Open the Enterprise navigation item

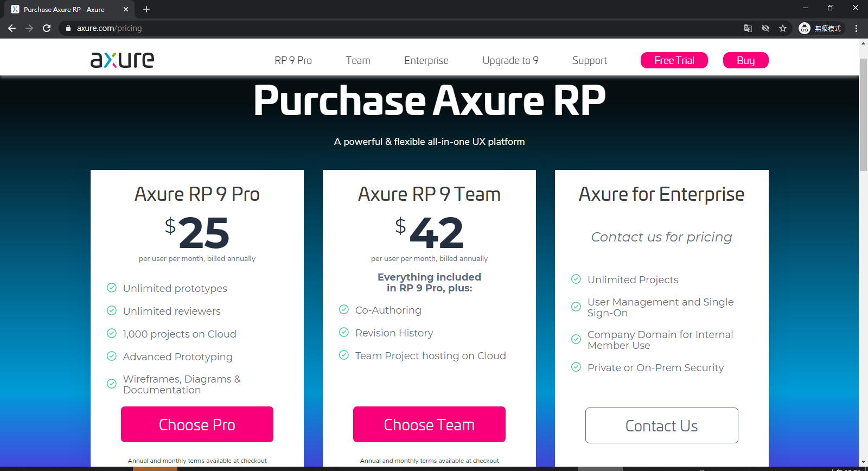pos(426,60)
